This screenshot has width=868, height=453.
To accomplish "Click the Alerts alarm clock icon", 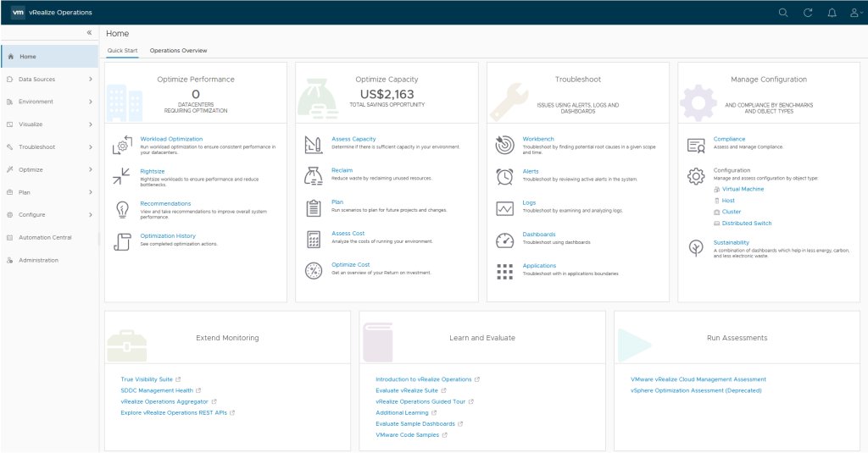I will [504, 177].
